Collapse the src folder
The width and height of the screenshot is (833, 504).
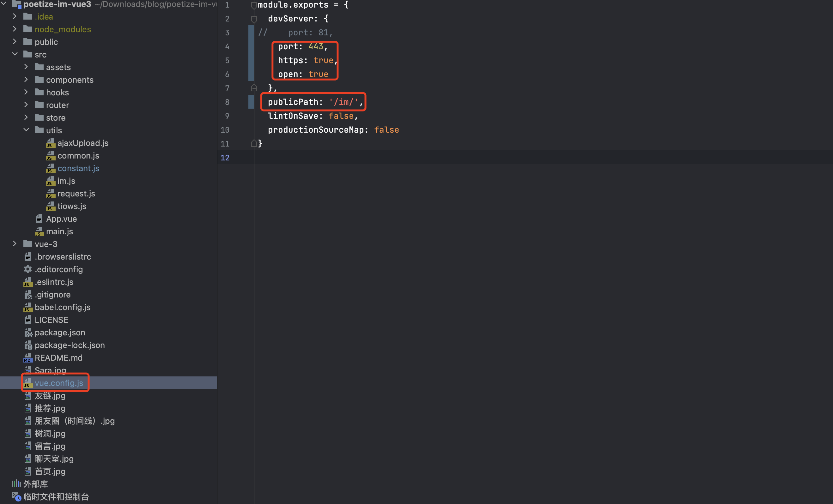[x=15, y=54]
